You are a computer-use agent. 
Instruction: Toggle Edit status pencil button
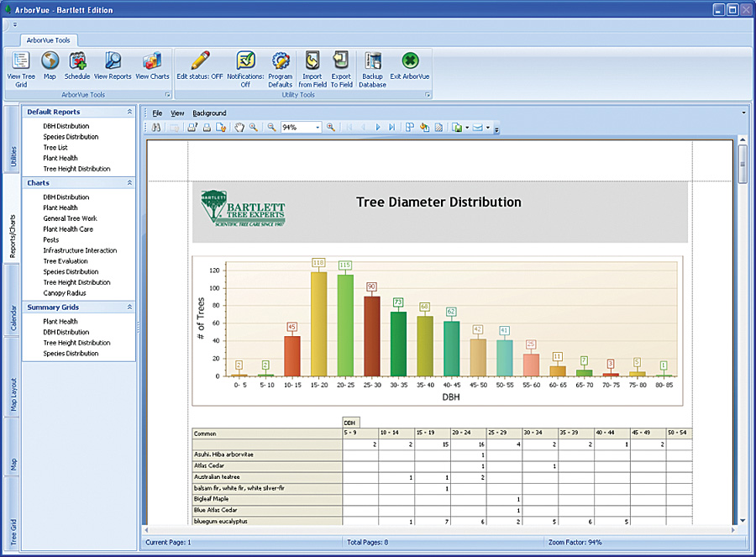click(x=200, y=66)
